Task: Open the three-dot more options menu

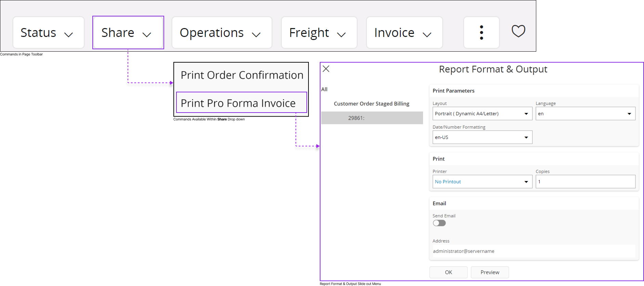Action: point(481,32)
